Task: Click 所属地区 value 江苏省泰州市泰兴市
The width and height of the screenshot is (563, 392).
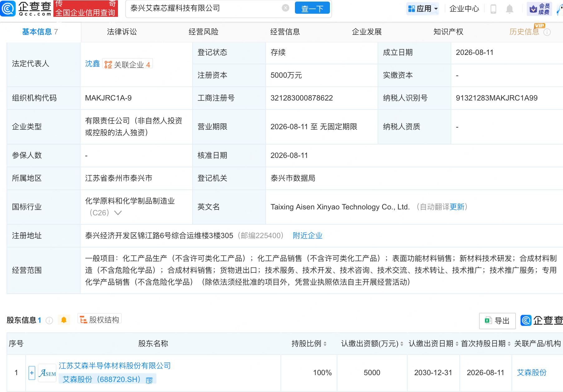Action: pos(119,178)
